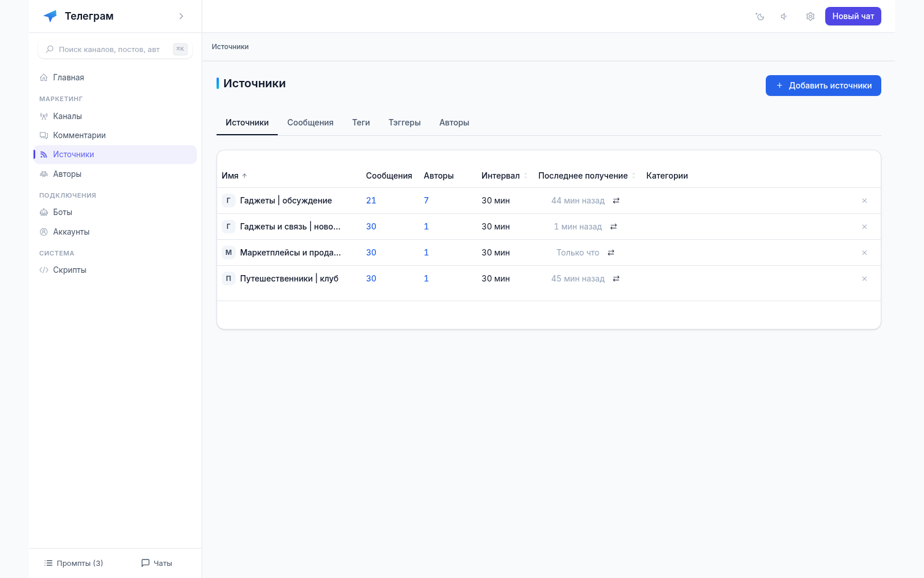Switch to the Тэггеры tab

(x=404, y=123)
